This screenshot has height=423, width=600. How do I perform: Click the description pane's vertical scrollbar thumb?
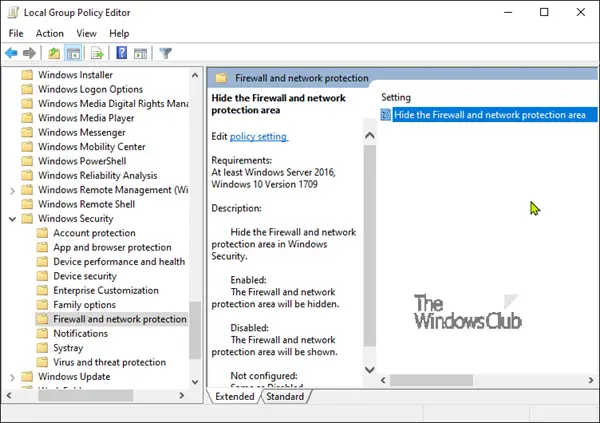point(370,245)
